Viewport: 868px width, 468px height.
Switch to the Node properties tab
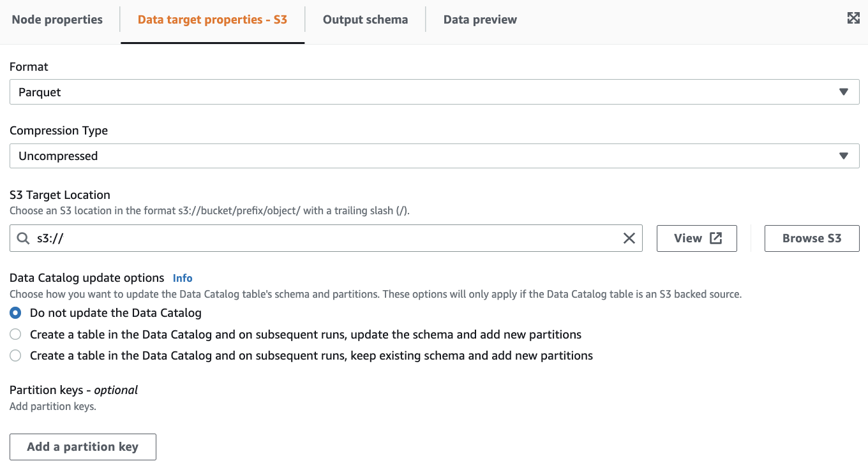click(57, 20)
